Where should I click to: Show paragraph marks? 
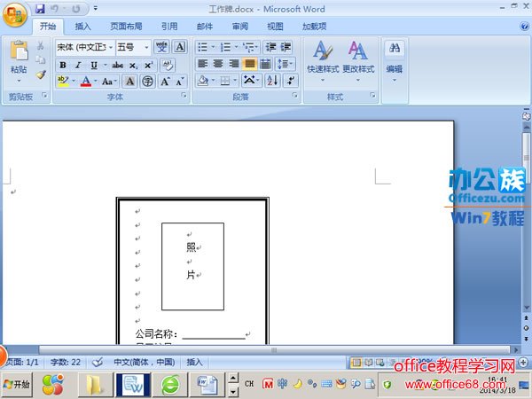tap(291, 81)
